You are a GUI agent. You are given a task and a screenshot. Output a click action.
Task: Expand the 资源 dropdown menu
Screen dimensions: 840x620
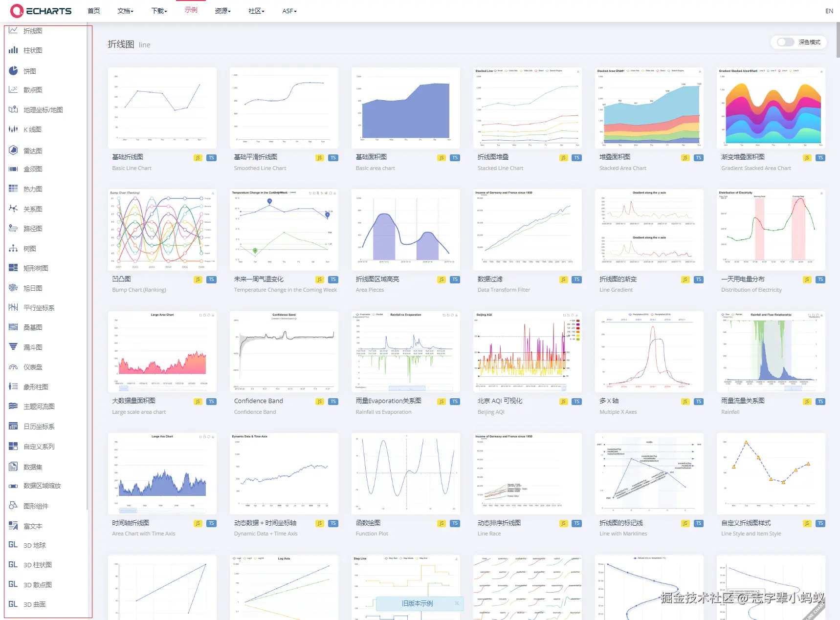222,11
